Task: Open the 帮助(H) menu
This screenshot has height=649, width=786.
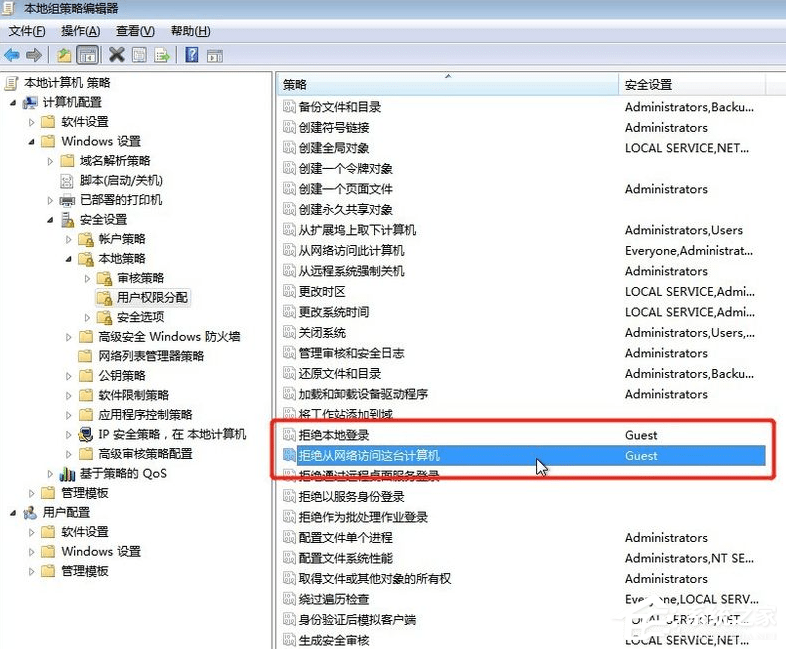Action: tap(190, 31)
